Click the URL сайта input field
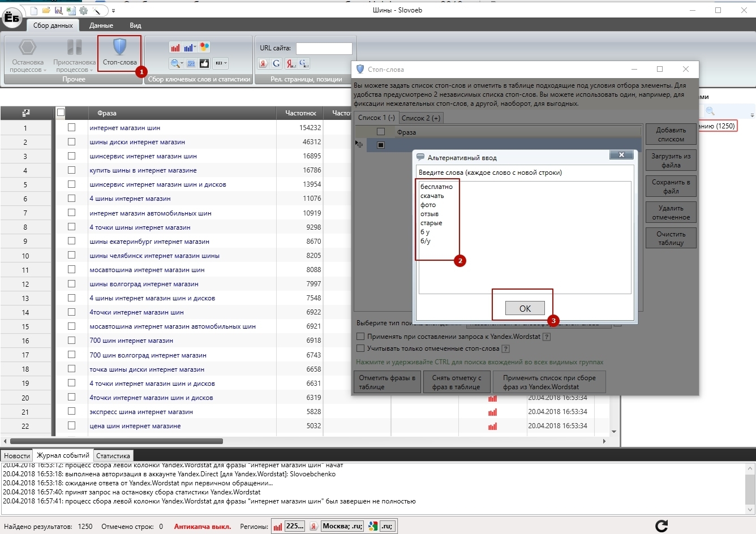Screen dimensions: 756x534 [x=324, y=49]
